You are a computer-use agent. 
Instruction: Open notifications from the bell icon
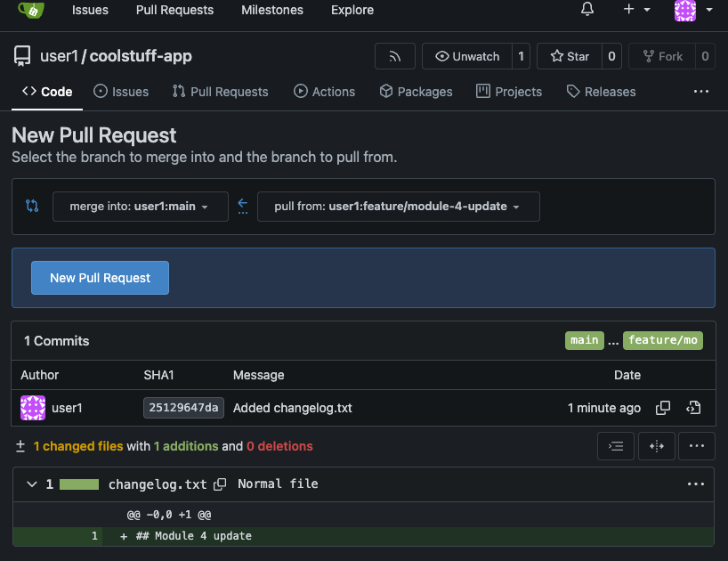pos(586,10)
